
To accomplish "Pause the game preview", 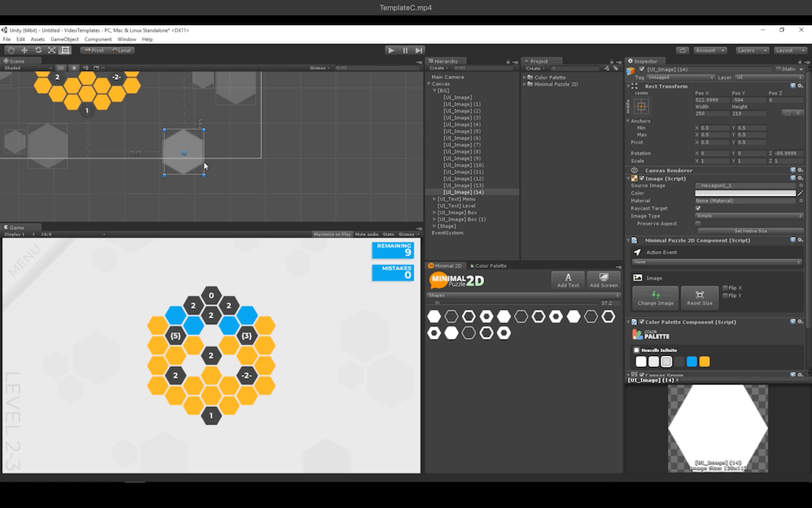I will coord(405,50).
